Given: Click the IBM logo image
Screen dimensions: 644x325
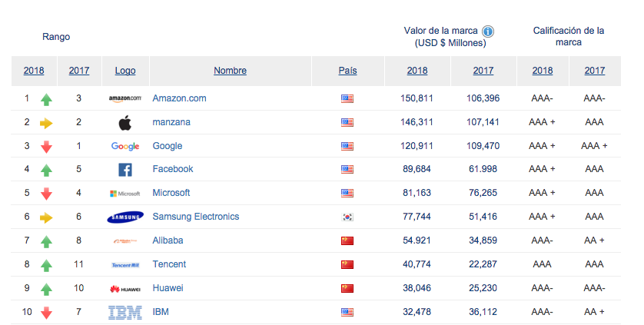Looking at the screenshot, I should click(124, 313).
